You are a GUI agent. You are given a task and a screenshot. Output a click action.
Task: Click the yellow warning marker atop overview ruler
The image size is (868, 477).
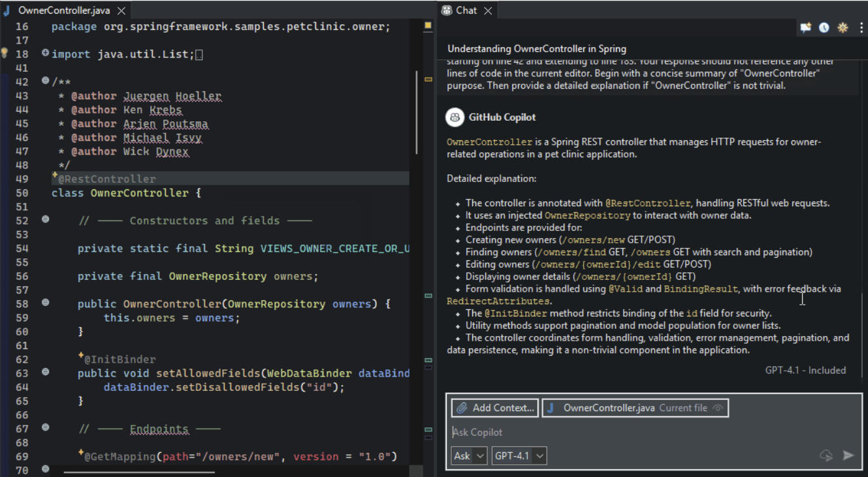[x=428, y=26]
